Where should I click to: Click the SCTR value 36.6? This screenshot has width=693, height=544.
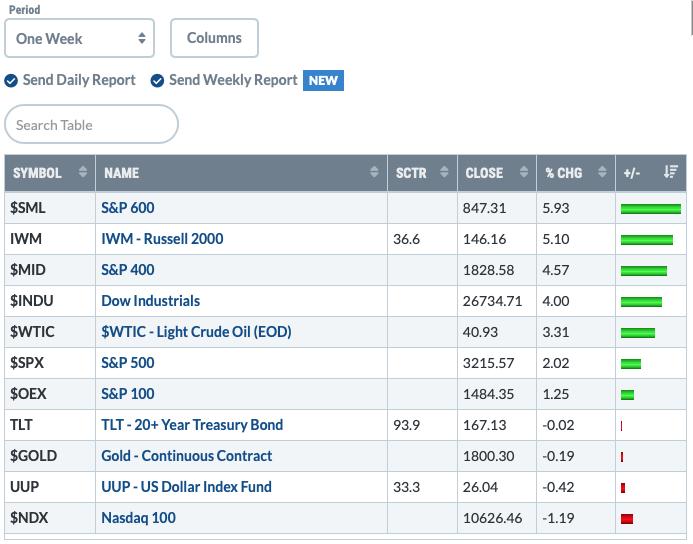tap(406, 239)
